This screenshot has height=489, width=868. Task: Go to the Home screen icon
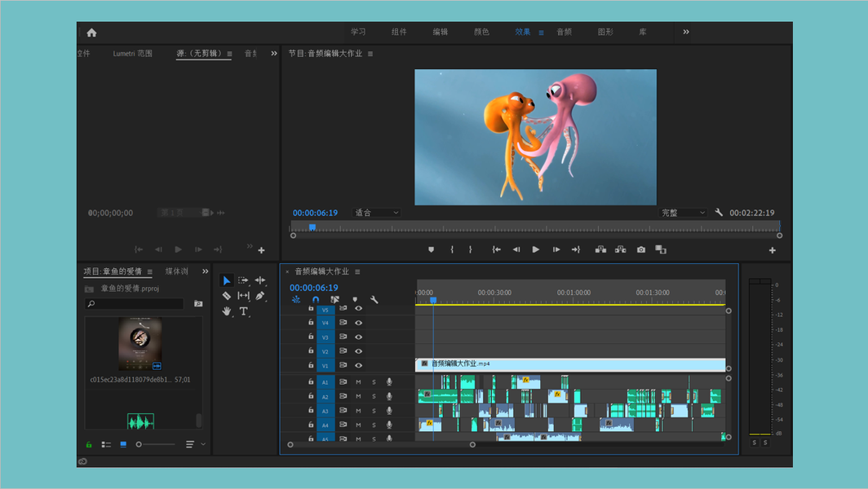(92, 33)
